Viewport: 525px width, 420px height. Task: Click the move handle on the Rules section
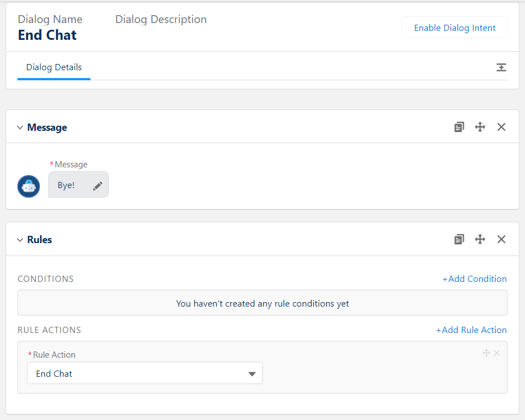coord(480,240)
